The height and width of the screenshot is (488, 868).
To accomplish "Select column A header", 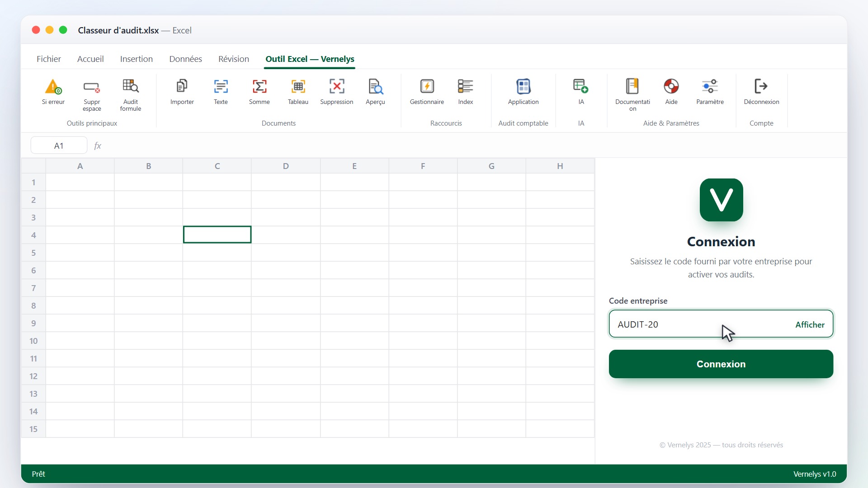I will pos(80,166).
